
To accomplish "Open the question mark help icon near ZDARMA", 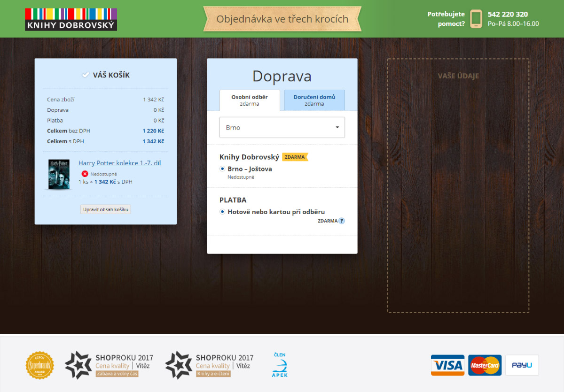I will [x=342, y=221].
